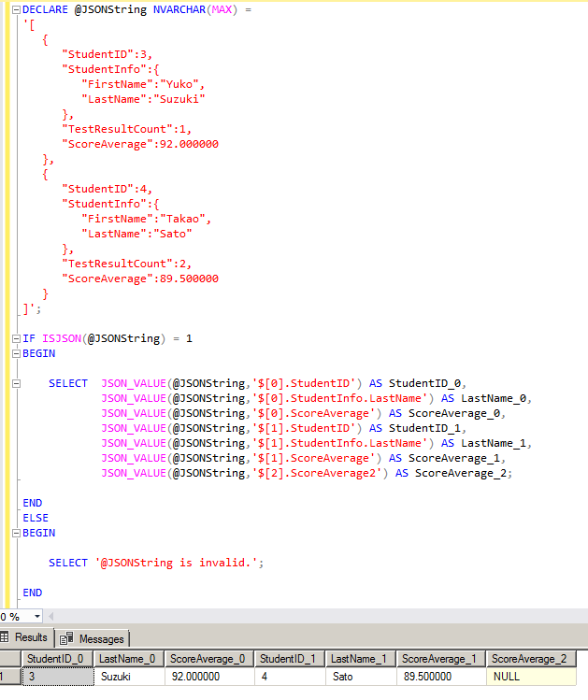The height and width of the screenshot is (700, 588).
Task: Collapse the first BEGIN block
Action: pyautogui.click(x=17, y=353)
